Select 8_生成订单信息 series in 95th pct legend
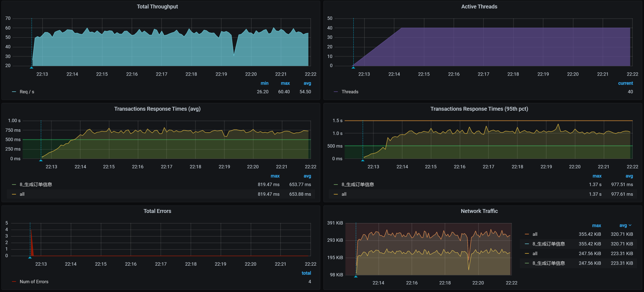 (358, 184)
